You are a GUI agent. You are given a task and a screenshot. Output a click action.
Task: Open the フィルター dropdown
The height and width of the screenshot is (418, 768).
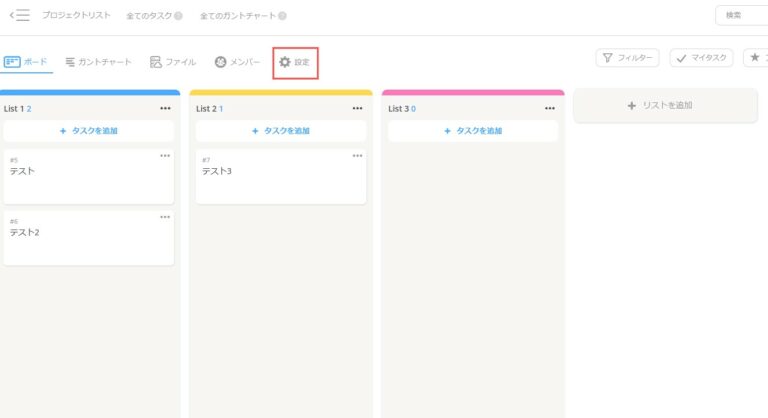tap(627, 58)
